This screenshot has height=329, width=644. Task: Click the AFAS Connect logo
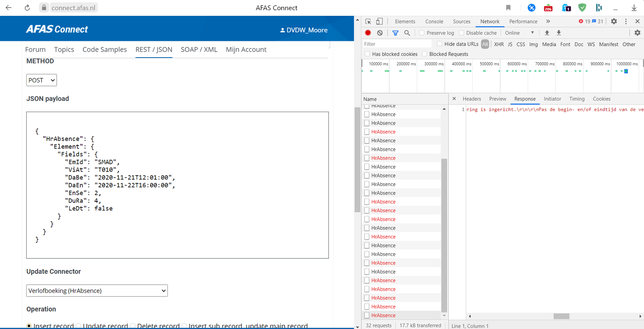point(57,29)
